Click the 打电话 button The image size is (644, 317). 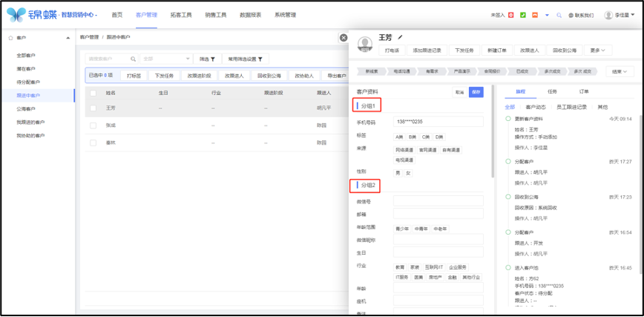click(x=392, y=50)
